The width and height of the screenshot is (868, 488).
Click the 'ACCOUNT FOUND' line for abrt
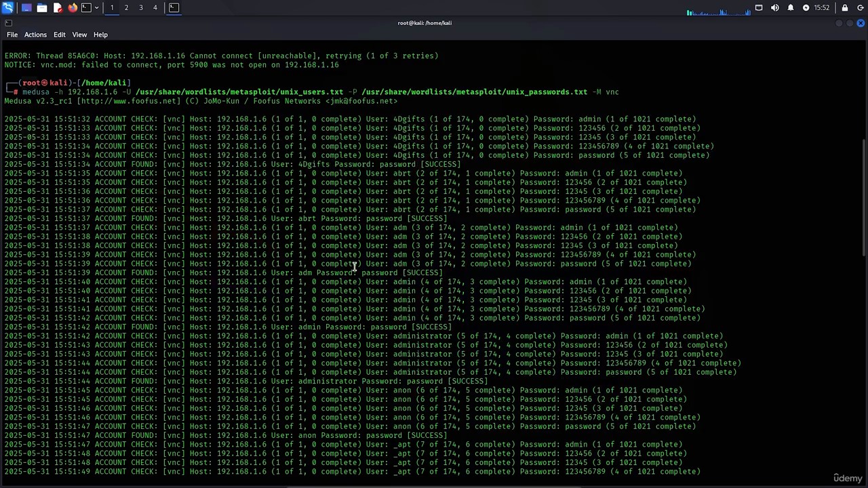click(x=226, y=218)
